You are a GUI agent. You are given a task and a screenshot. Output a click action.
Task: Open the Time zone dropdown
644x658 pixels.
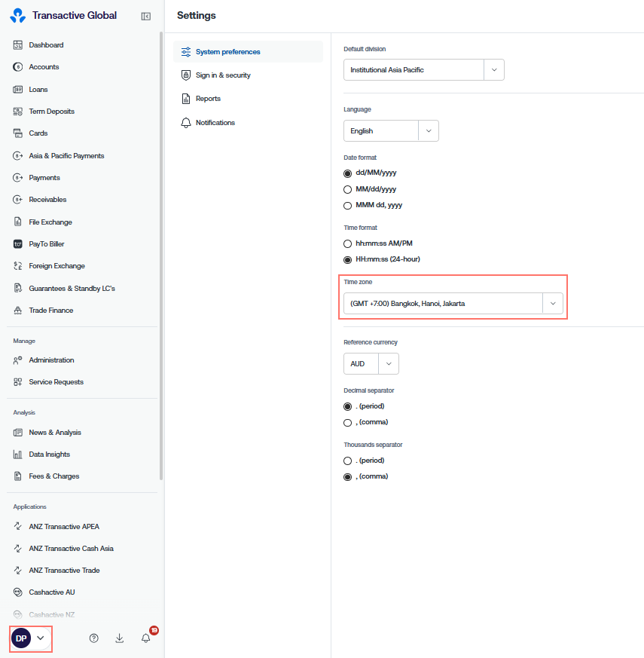[453, 304]
